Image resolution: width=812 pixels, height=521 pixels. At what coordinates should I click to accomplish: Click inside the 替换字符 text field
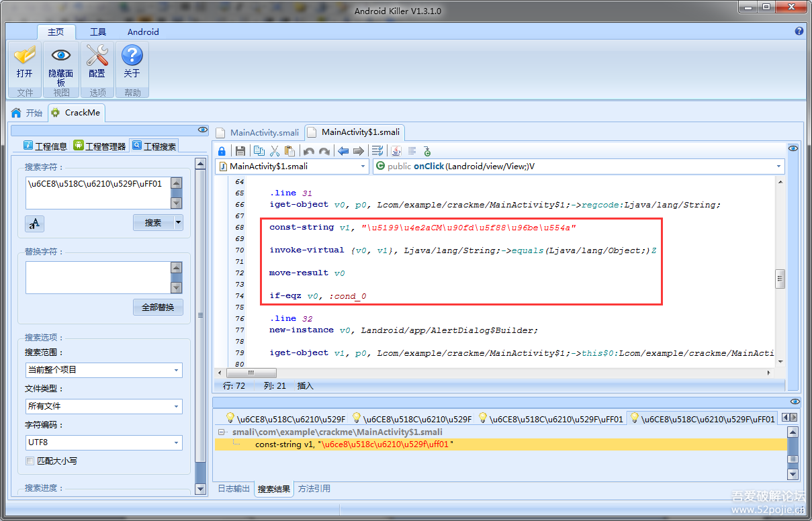click(97, 277)
